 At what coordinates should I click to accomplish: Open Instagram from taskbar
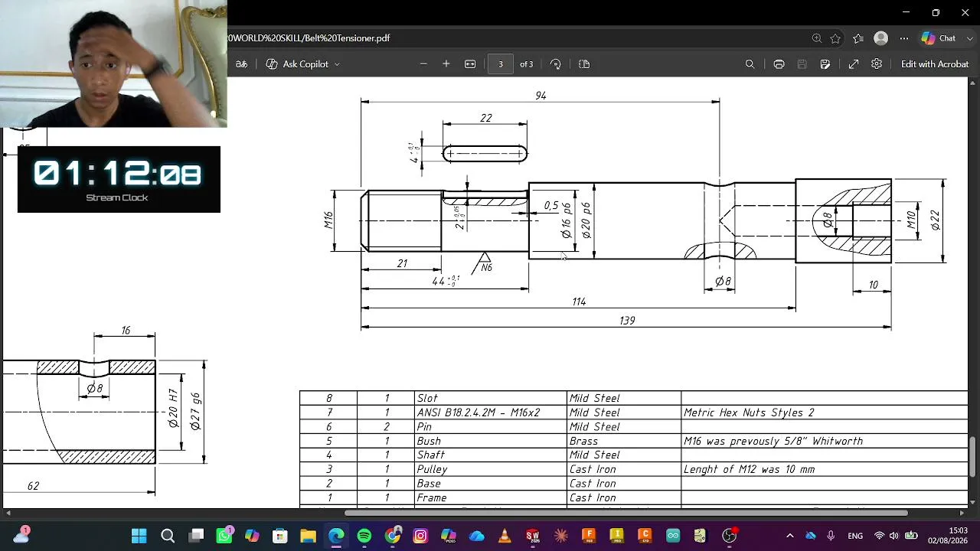[420, 536]
